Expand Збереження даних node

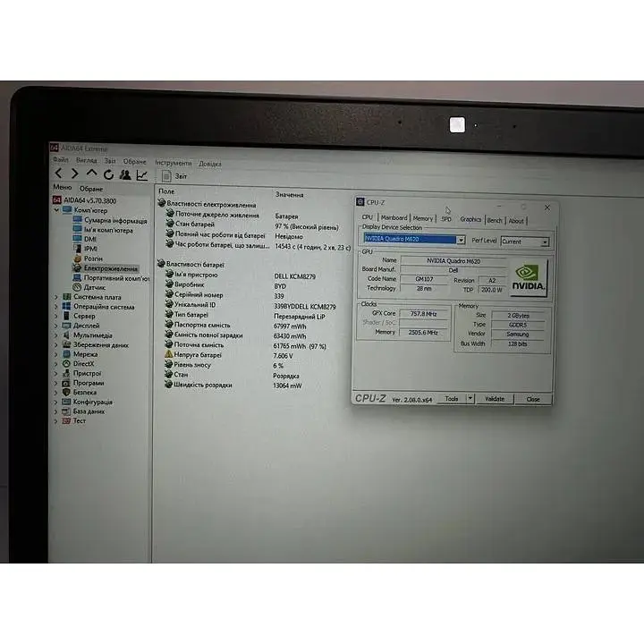tap(56, 344)
